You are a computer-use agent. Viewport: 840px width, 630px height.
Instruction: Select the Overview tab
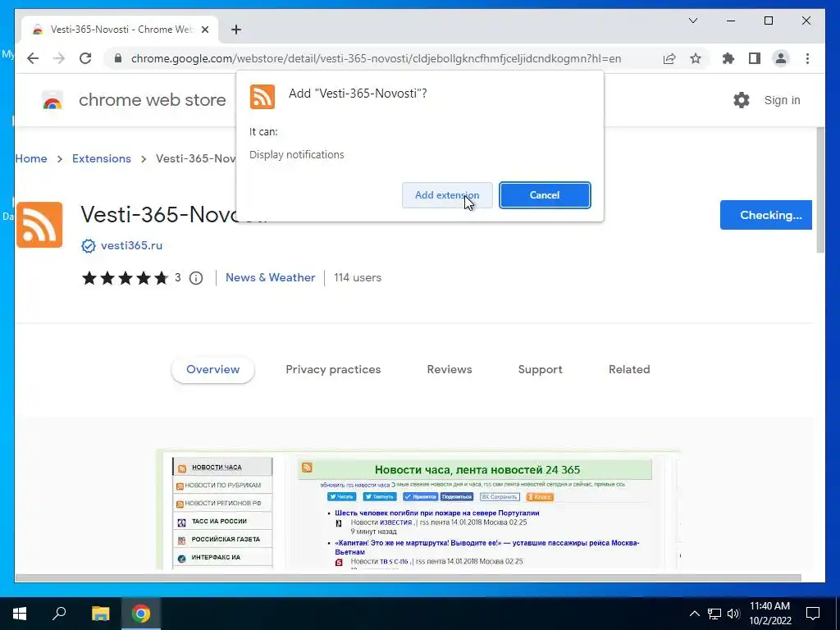pos(212,370)
